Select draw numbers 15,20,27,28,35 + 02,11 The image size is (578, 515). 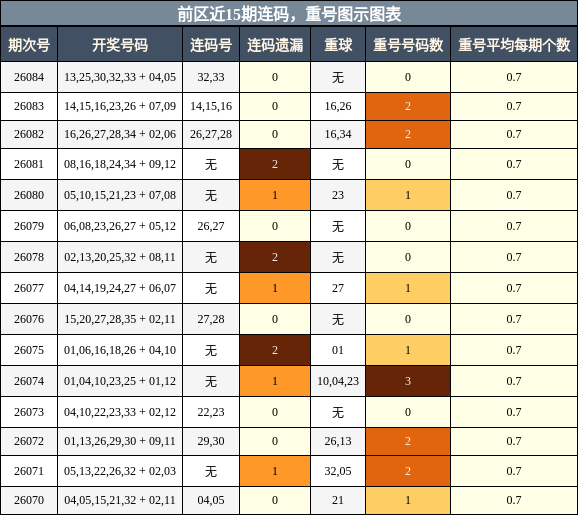(120, 319)
